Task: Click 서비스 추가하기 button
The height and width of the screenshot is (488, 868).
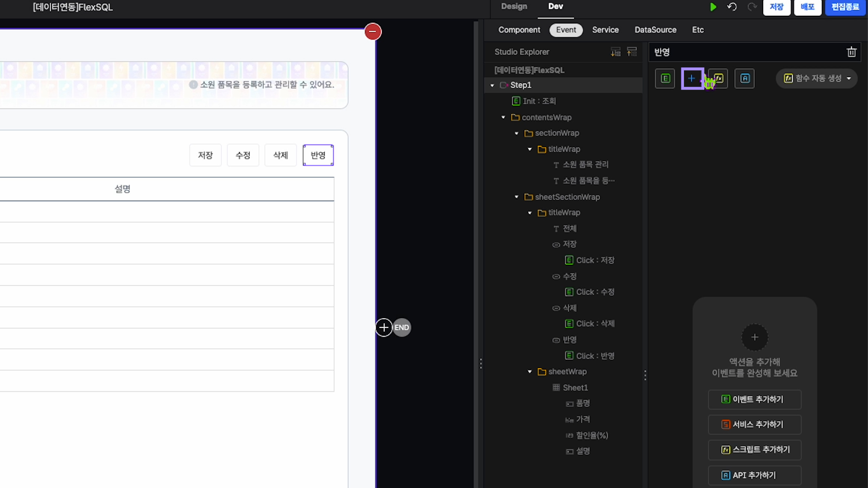Action: (755, 424)
